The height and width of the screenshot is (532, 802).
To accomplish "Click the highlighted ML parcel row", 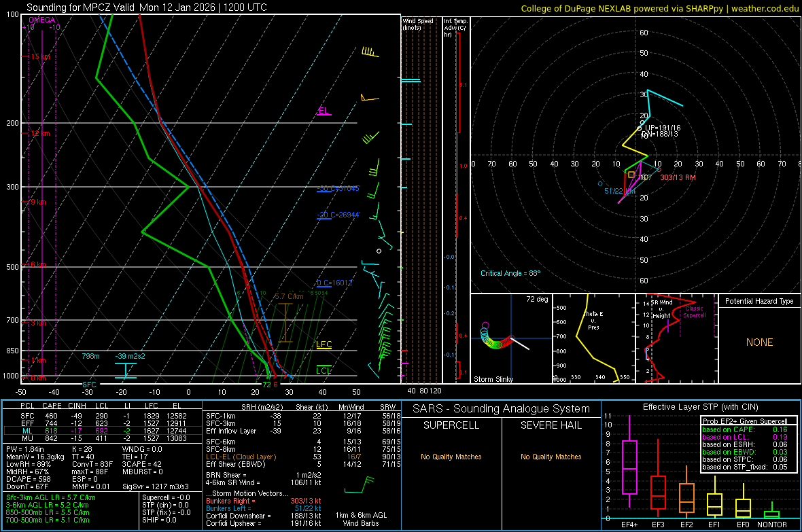I will (x=102, y=431).
